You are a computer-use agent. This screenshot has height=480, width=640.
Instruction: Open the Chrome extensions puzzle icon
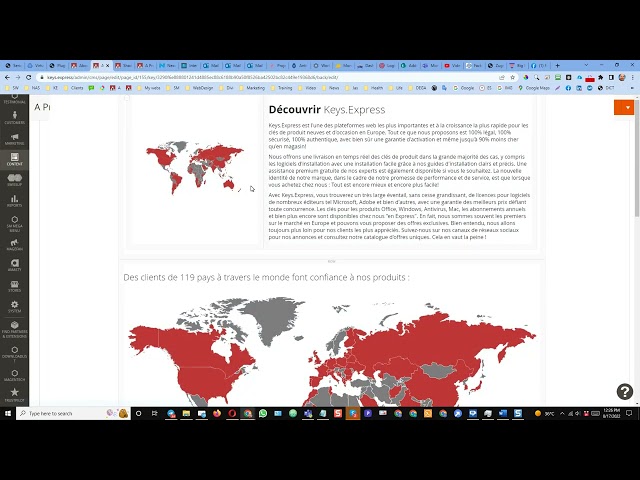coord(600,77)
